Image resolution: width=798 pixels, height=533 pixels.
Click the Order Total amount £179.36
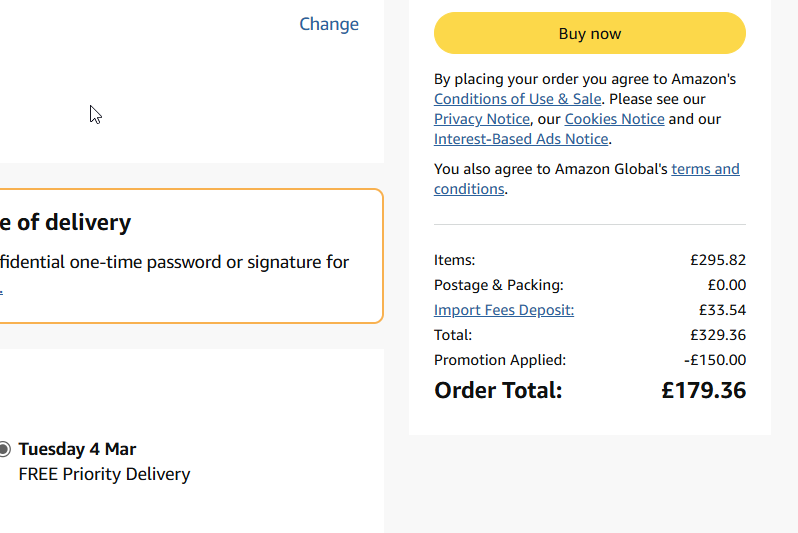tap(703, 390)
